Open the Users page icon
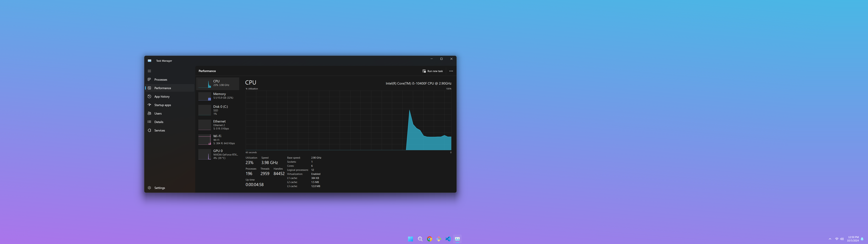 coord(149,113)
